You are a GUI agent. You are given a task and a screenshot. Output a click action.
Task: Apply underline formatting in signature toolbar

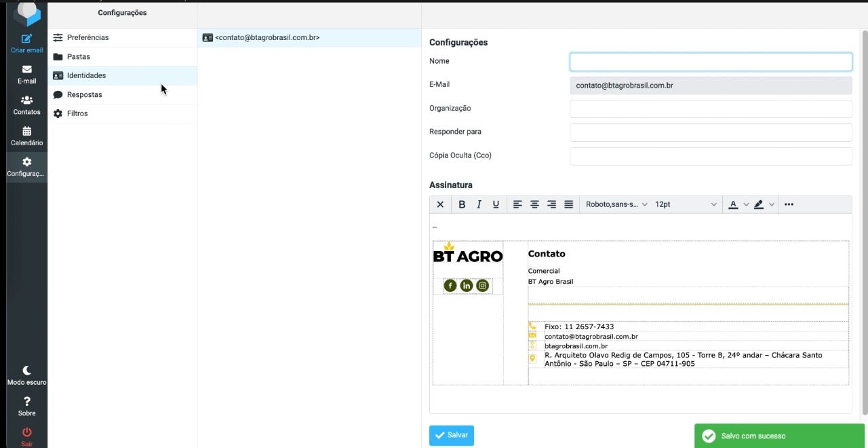click(x=496, y=204)
